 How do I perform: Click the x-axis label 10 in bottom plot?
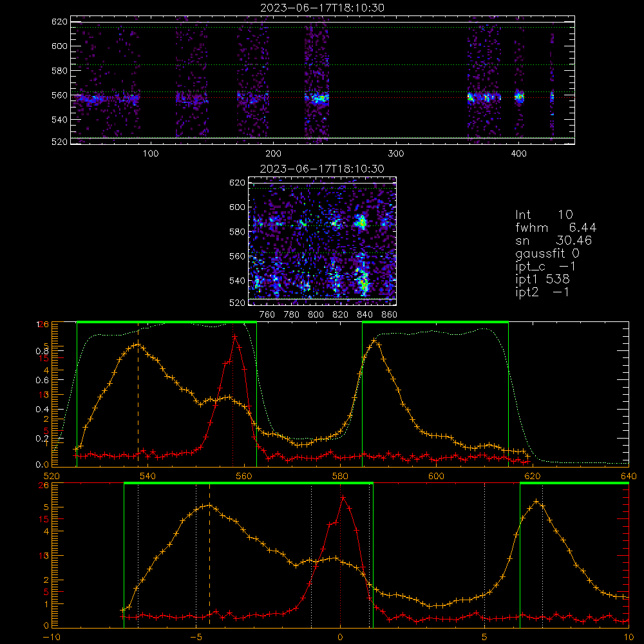point(629,637)
